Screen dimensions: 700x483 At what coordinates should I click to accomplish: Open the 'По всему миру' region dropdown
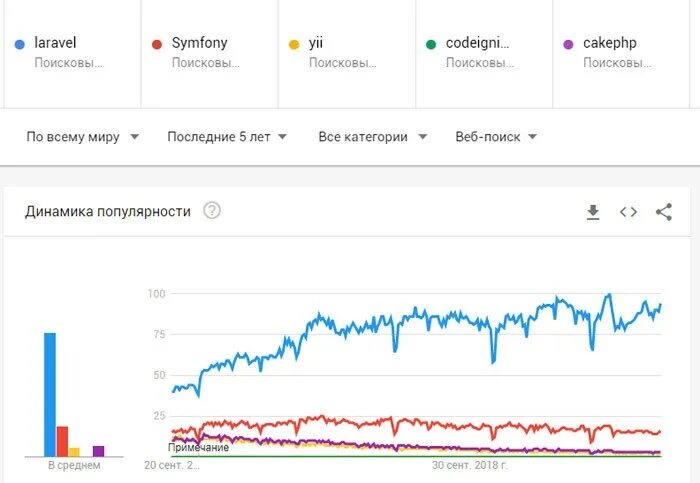pyautogui.click(x=83, y=137)
